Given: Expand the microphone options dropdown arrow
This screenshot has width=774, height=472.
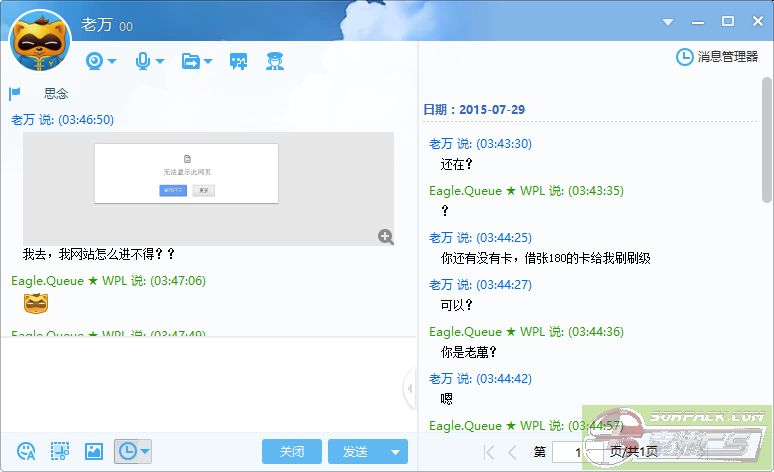Looking at the screenshot, I should click(x=160, y=61).
